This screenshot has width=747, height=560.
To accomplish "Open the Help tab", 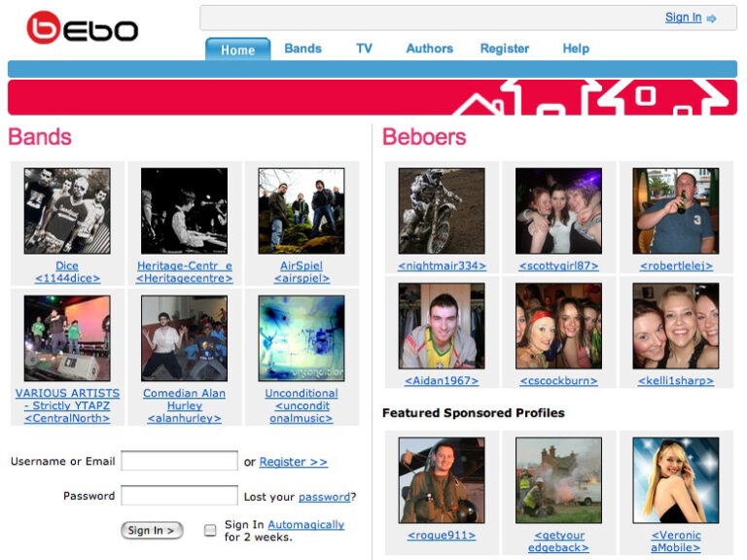I will click(576, 49).
